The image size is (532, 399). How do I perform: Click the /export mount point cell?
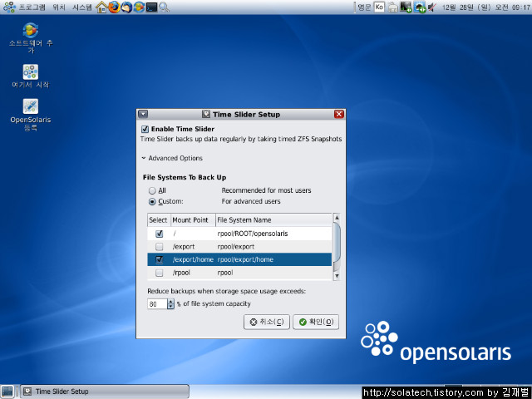[184, 247]
